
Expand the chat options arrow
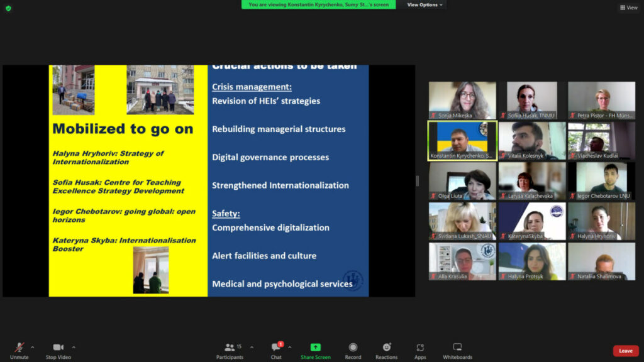tap(290, 347)
